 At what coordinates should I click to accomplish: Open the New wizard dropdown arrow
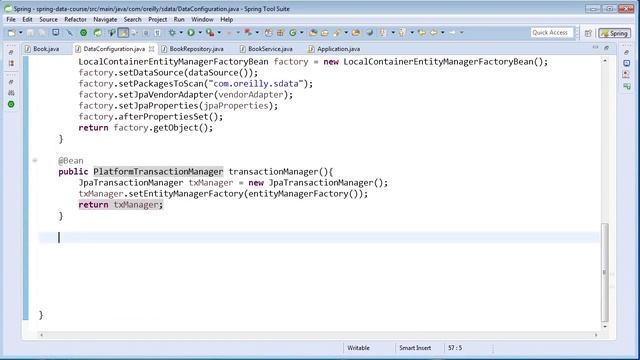tap(20, 33)
